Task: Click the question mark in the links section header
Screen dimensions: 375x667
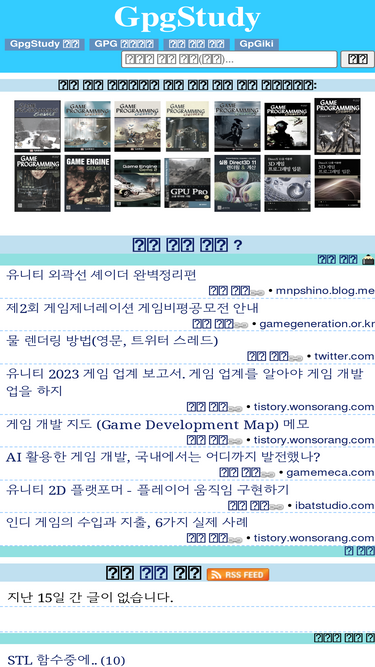Action: coord(238,245)
